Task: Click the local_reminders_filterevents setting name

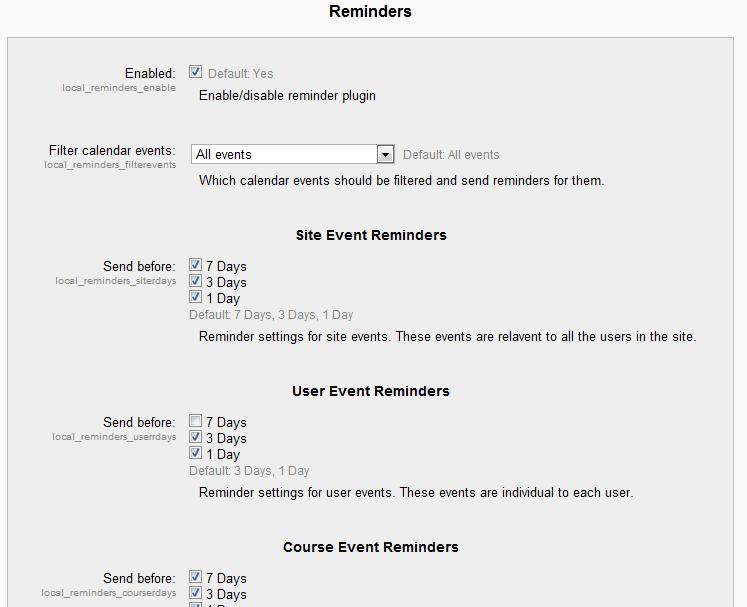Action: (110, 165)
